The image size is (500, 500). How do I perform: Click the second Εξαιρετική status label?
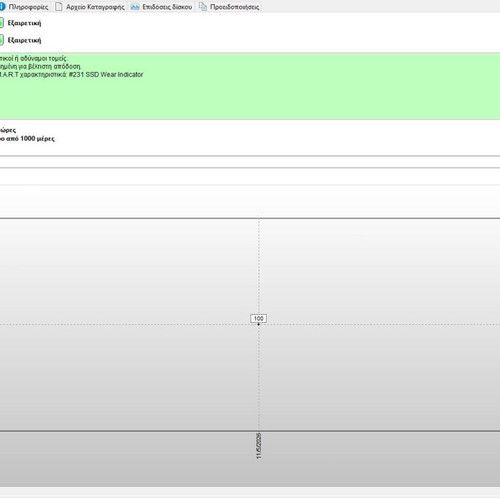tap(24, 40)
